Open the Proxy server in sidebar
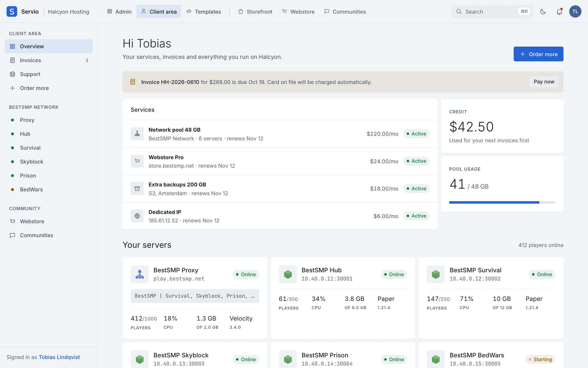This screenshot has width=588, height=368. point(49,120)
